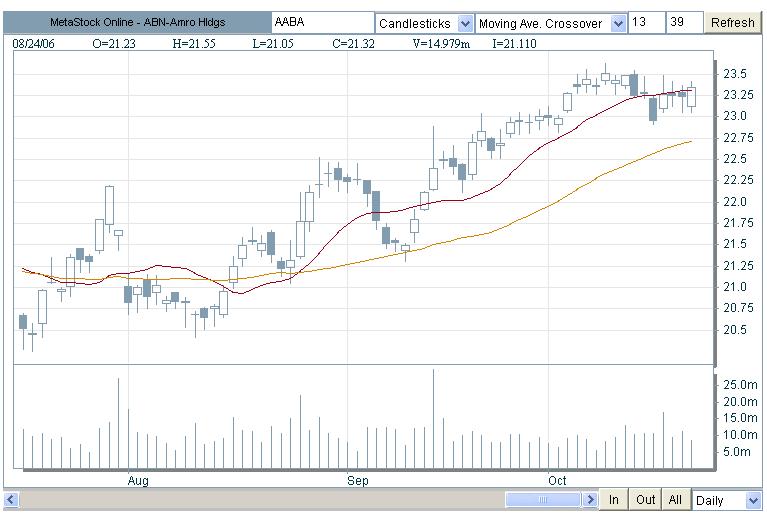Image resolution: width=767 pixels, height=513 pixels.
Task: Click the H=21.55 high value
Action: pos(194,44)
